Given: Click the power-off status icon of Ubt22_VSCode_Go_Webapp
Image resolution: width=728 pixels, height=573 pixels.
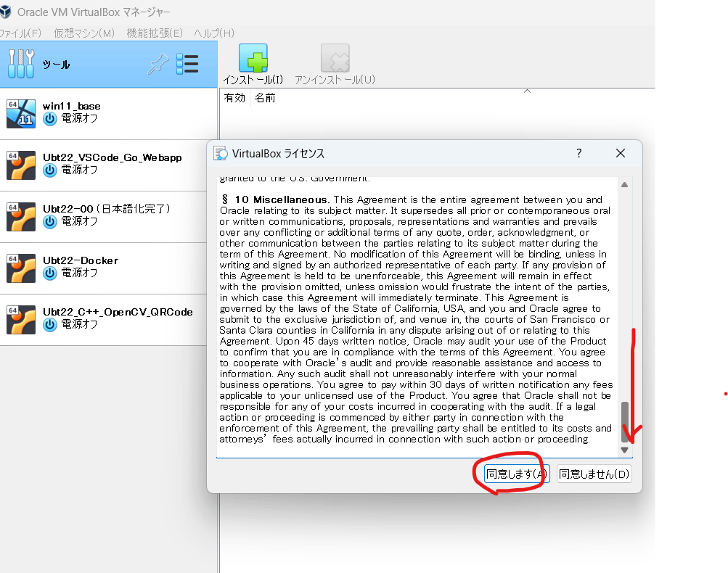Looking at the screenshot, I should click(49, 170).
